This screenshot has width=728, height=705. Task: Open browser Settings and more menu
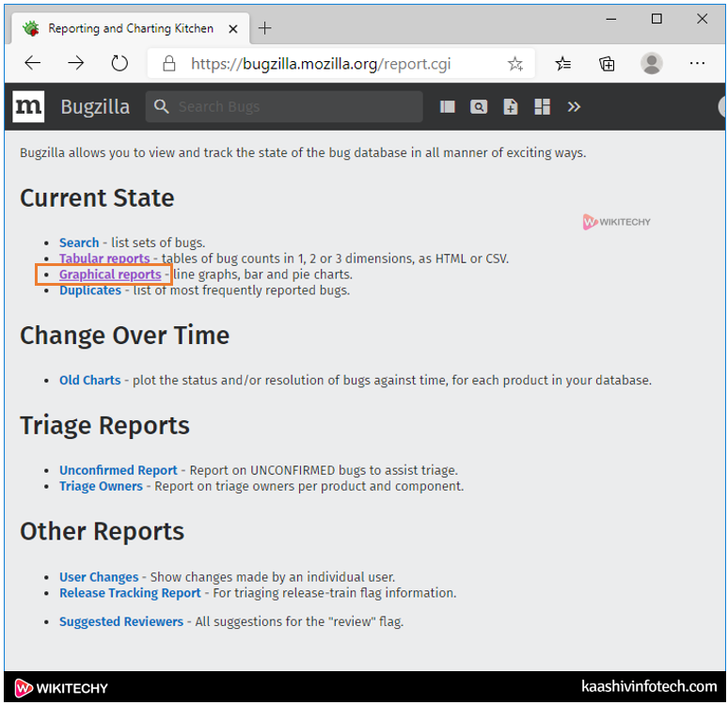697,63
